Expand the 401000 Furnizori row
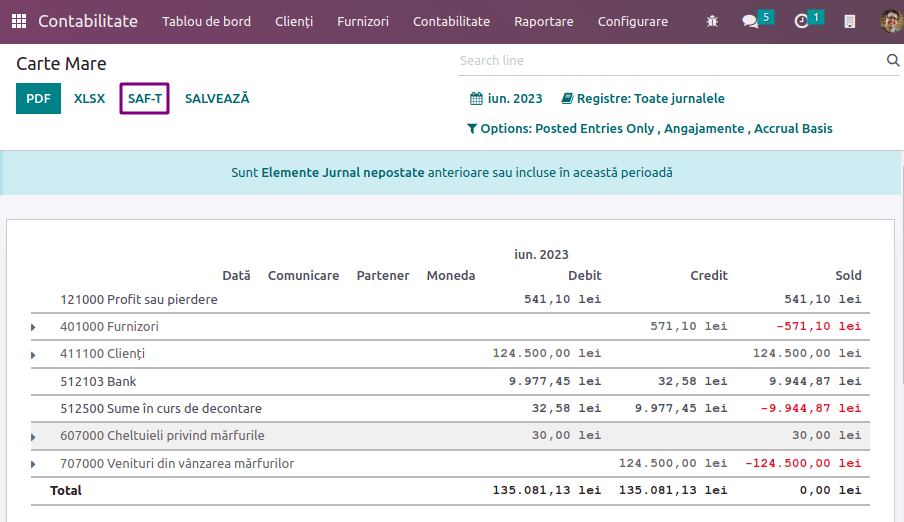This screenshot has width=904, height=522. click(33, 327)
